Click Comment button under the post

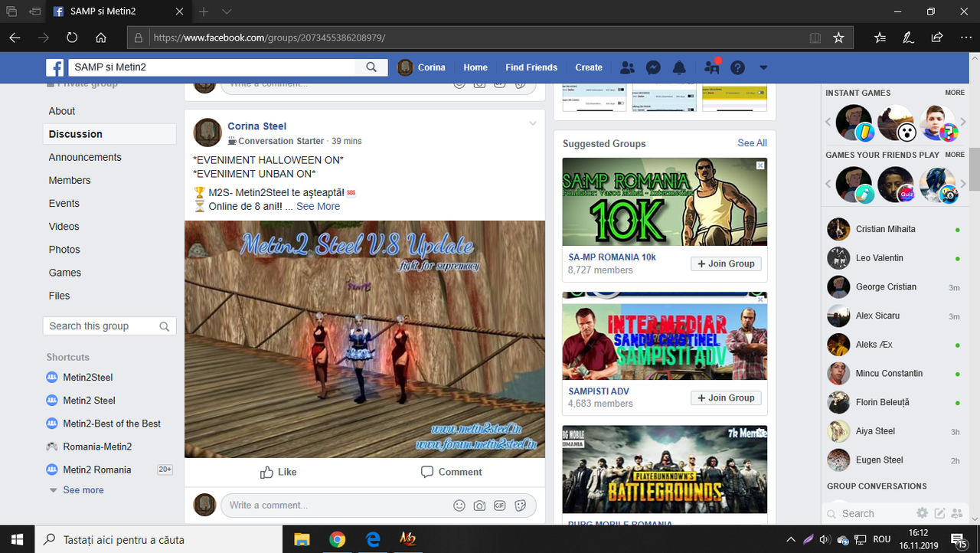tap(452, 472)
